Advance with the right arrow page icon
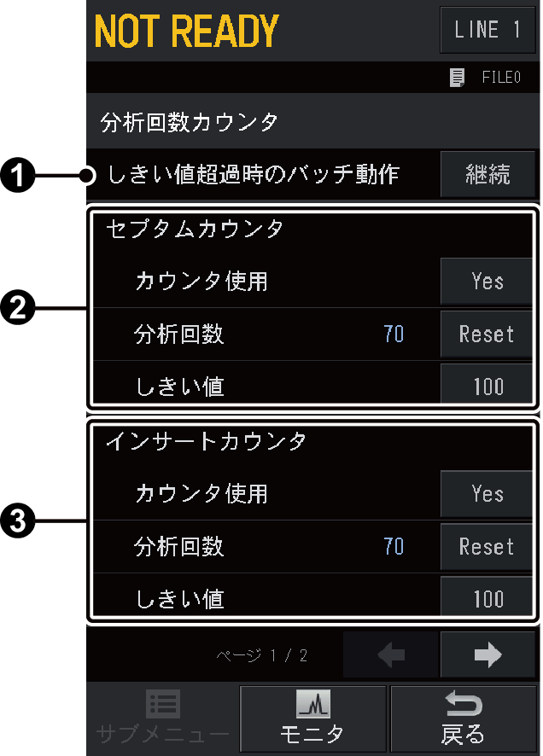This screenshot has width=543, height=756. [x=488, y=654]
